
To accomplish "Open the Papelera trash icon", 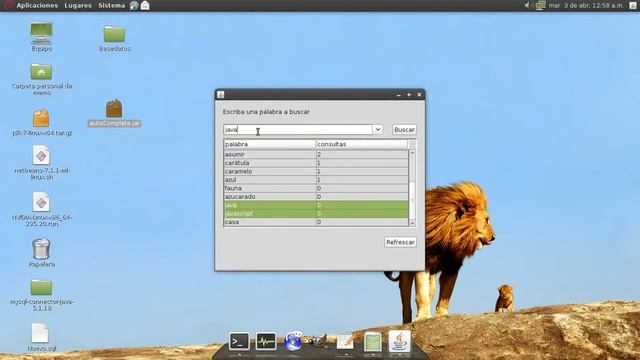I will [x=42, y=253].
